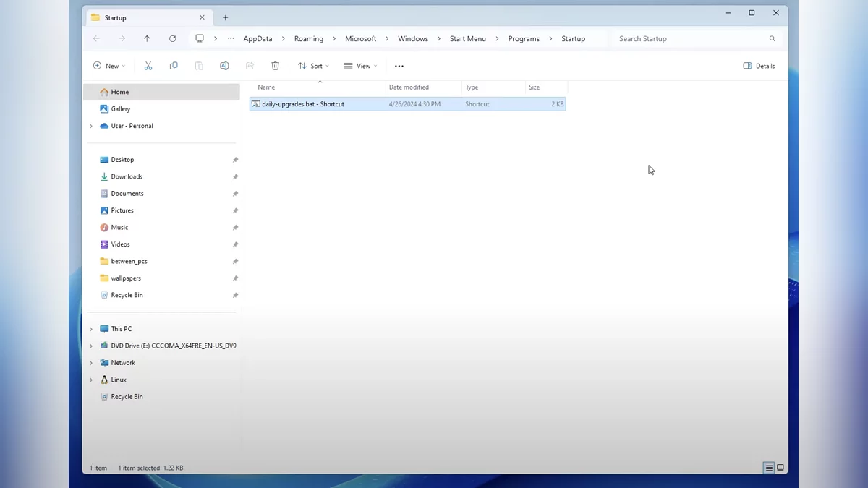The width and height of the screenshot is (868, 488).
Task: Select the Cut icon in the toolbar
Action: pos(148,65)
